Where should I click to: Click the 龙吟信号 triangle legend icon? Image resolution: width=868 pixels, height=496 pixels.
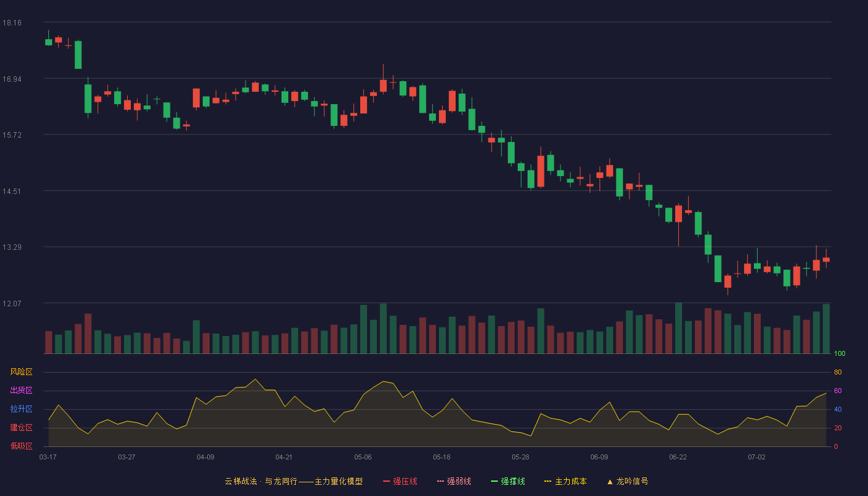609,482
